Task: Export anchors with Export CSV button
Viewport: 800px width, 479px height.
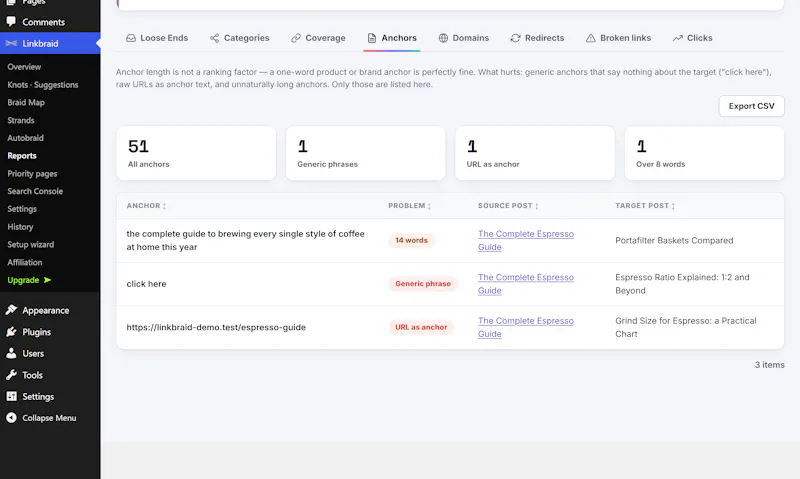Action: pyautogui.click(x=751, y=106)
